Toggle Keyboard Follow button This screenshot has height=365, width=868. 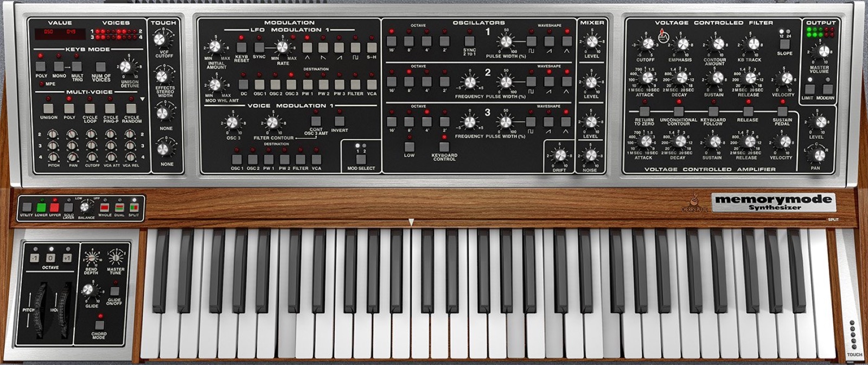coord(712,112)
